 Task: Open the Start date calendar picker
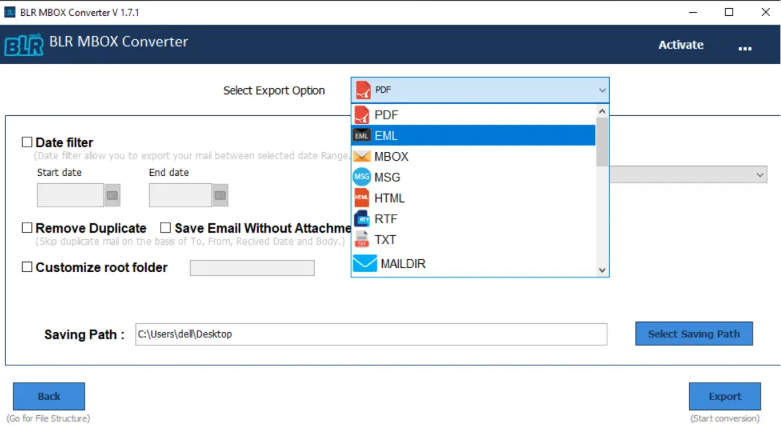coord(112,195)
